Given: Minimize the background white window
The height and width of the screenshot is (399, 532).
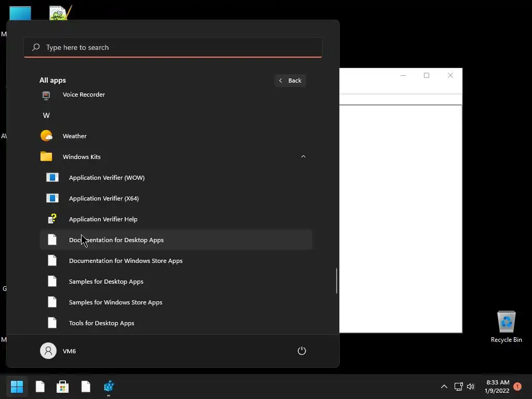Looking at the screenshot, I should point(403,75).
